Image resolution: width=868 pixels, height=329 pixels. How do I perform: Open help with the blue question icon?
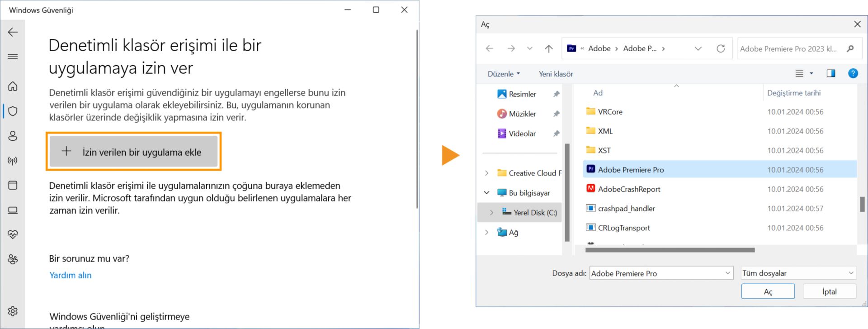point(853,73)
